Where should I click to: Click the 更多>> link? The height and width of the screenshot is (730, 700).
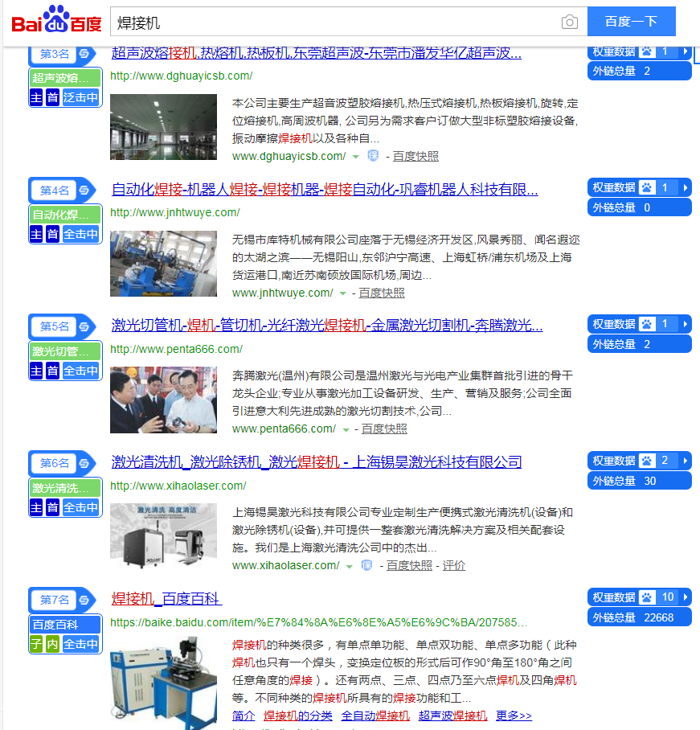pos(514,716)
